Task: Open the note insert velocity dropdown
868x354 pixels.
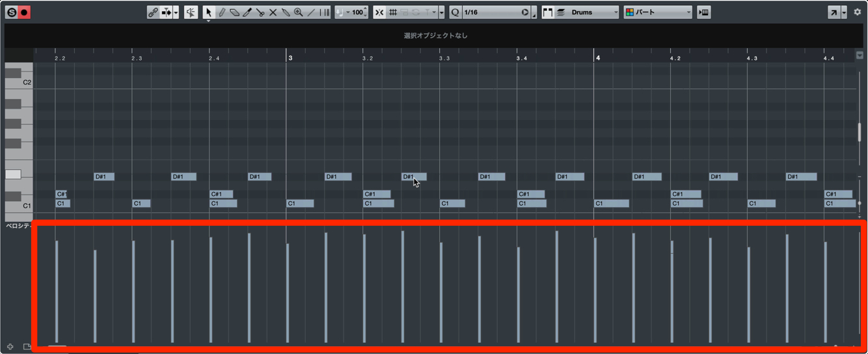Action: pos(347,12)
